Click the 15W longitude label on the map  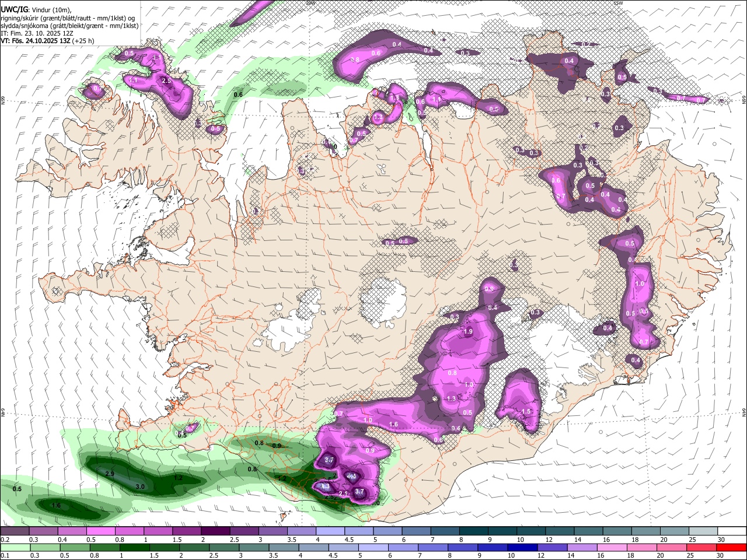(x=619, y=3)
